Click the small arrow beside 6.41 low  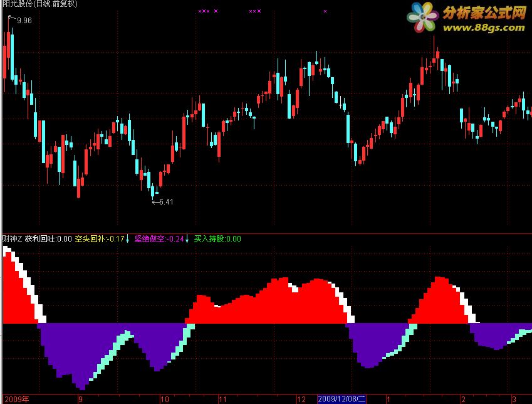pos(155,202)
